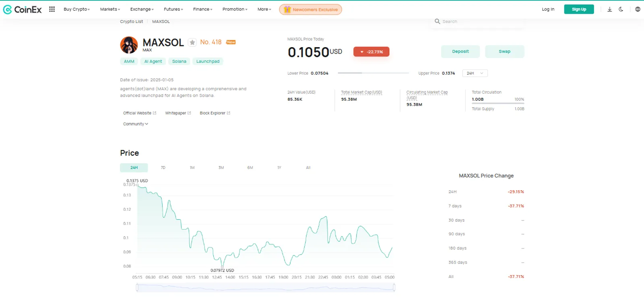
Task: Toggle dark mode moon icon
Action: tap(621, 9)
